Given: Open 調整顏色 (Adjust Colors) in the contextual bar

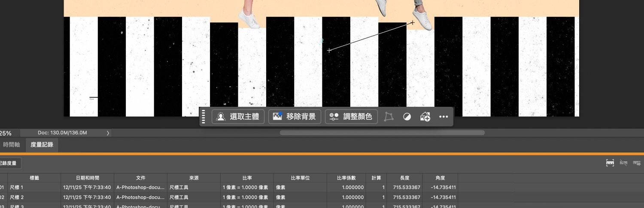Looking at the screenshot, I should pos(351,117).
